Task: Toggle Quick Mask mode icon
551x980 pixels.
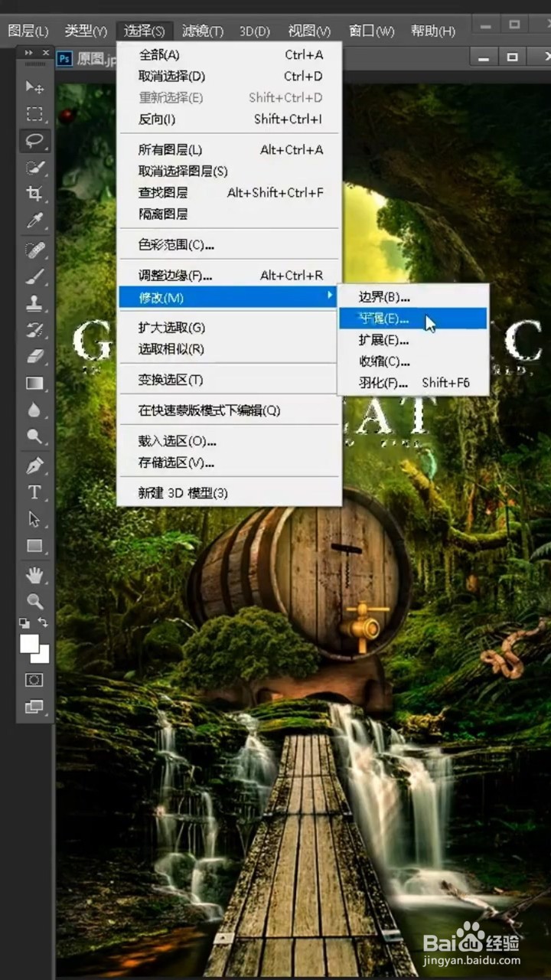Action: pos(34,680)
